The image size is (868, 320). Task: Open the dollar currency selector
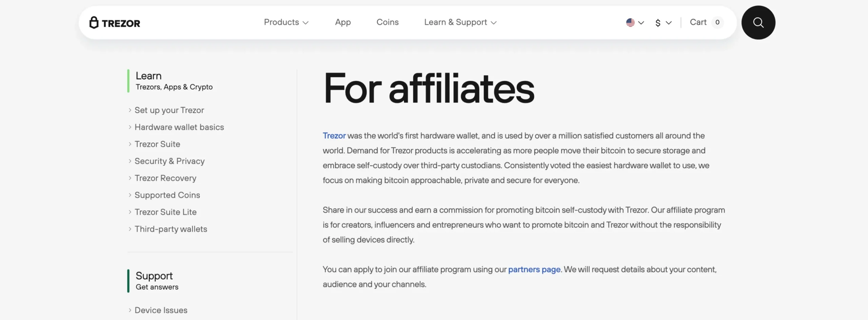coord(663,23)
